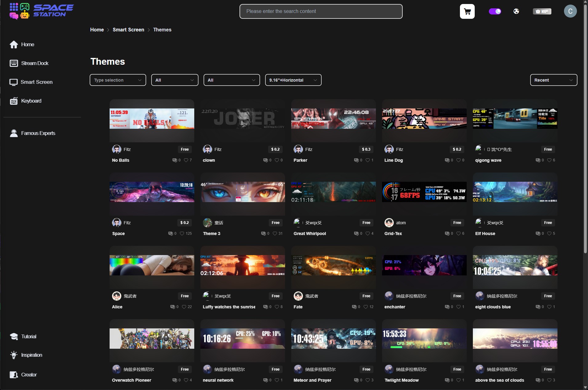Open the Type selection dropdown
The image size is (588, 390).
point(118,80)
